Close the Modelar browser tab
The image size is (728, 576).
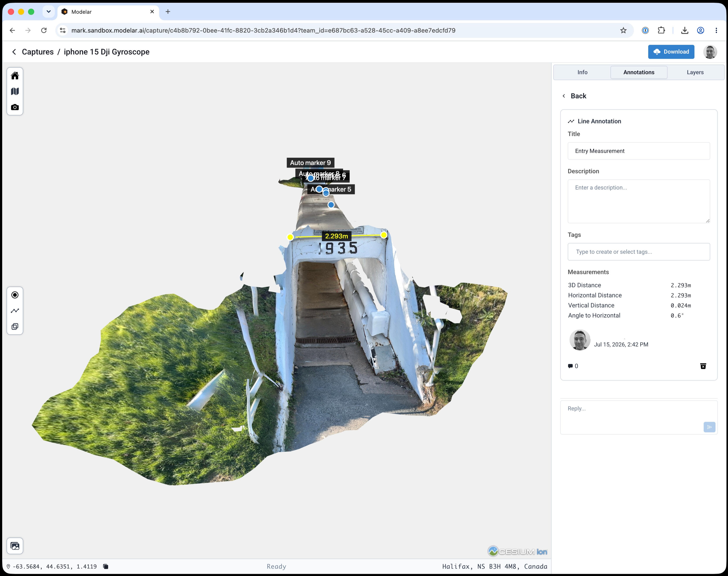[152, 12]
